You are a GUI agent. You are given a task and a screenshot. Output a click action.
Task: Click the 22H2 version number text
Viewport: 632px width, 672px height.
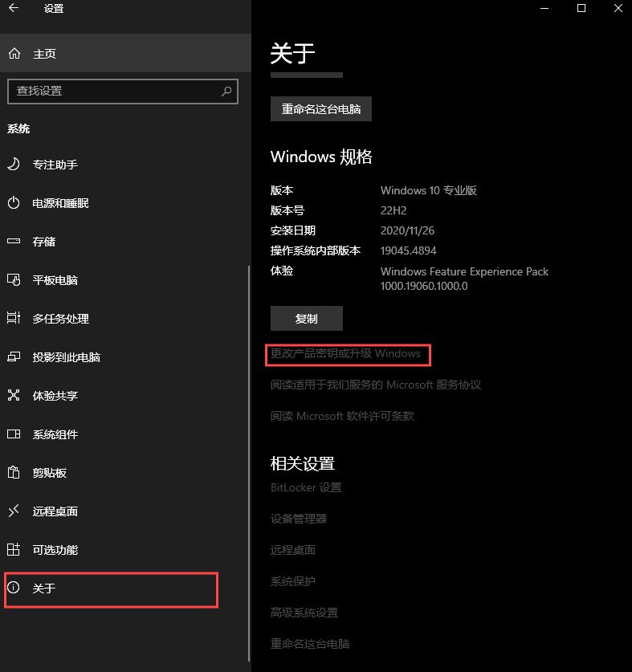[x=393, y=210]
